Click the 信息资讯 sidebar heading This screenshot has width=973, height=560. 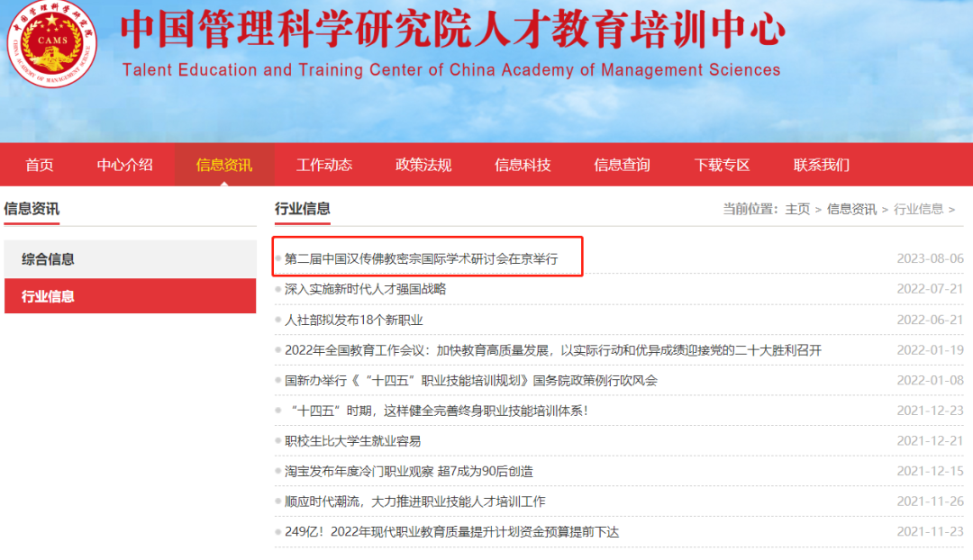pyautogui.click(x=32, y=209)
